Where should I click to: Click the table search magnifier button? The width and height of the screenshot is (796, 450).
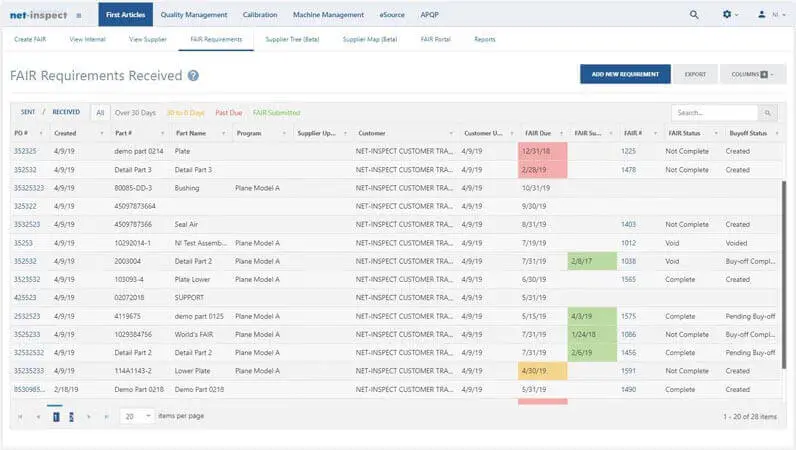click(768, 114)
